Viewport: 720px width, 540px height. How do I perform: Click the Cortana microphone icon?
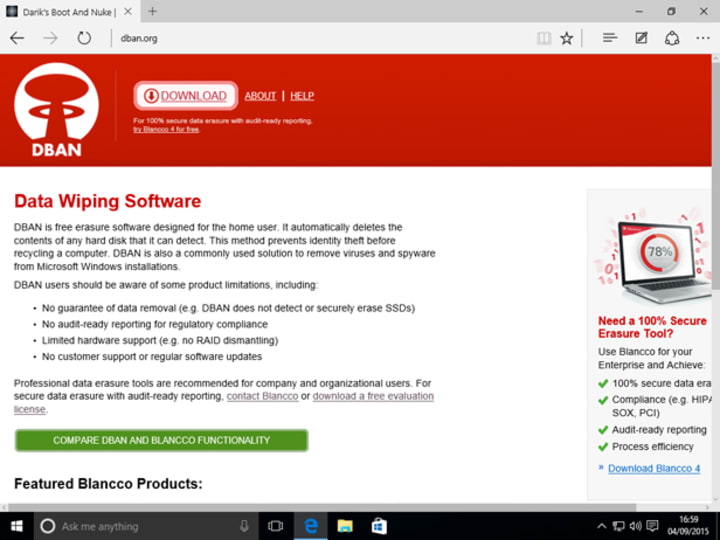pos(244,526)
